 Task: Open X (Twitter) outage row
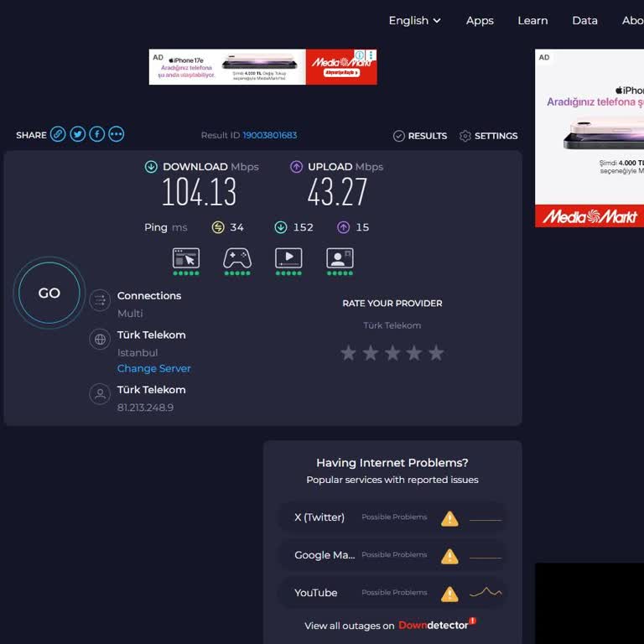pyautogui.click(x=392, y=517)
